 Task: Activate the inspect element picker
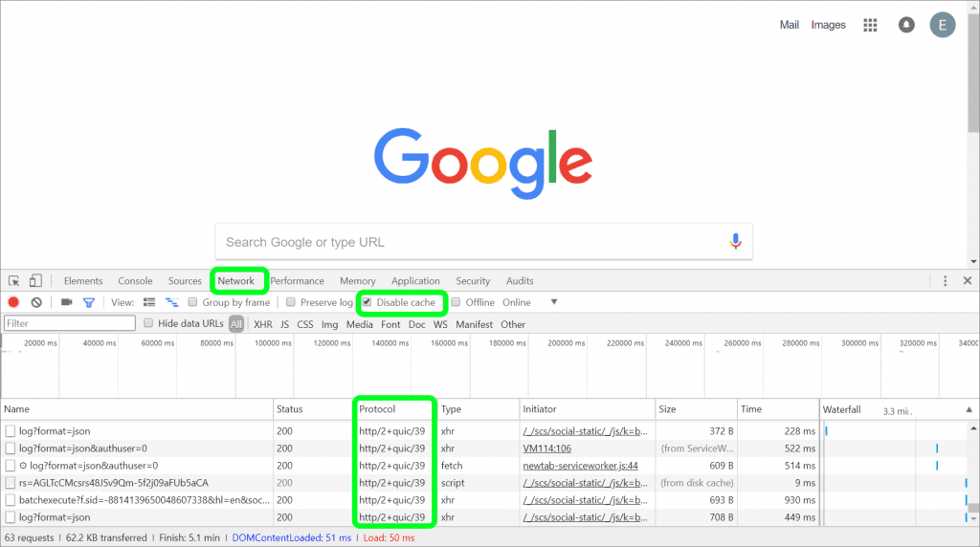click(13, 281)
